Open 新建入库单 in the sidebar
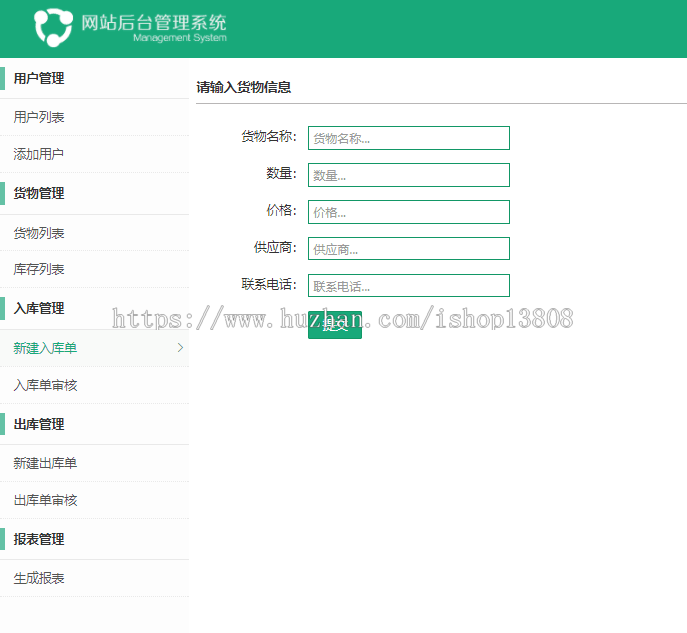 45,348
